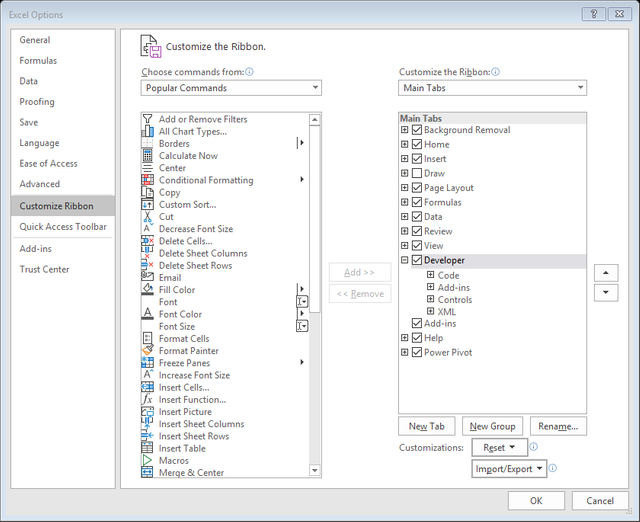Uncheck the Home tab checkbox

(x=417, y=144)
